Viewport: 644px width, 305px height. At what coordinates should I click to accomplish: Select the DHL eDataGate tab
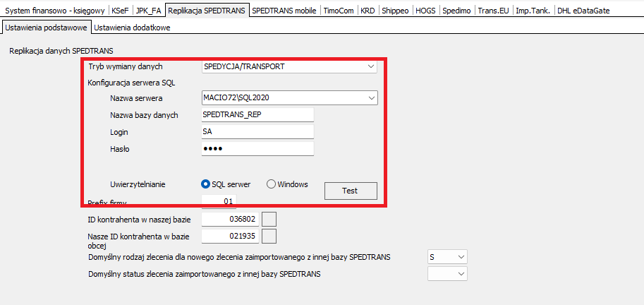[582, 11]
